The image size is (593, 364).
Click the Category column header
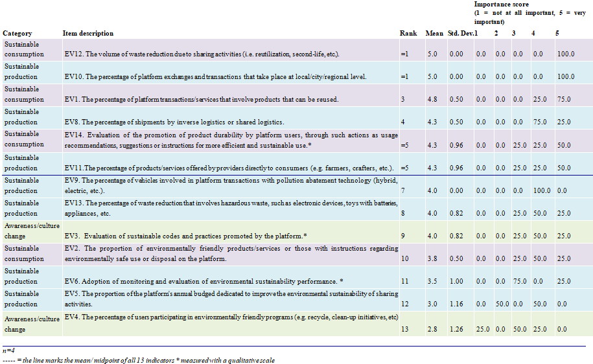coord(17,34)
